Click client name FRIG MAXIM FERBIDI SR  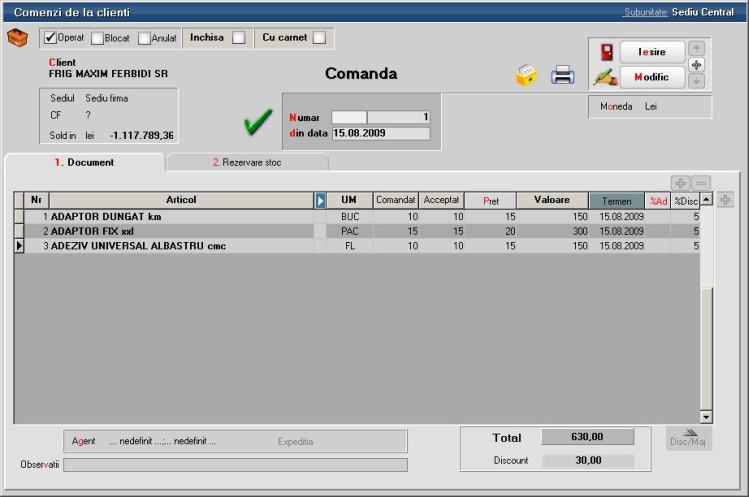(108, 74)
